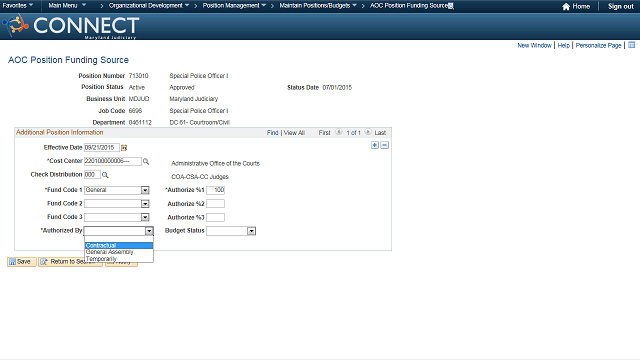640x360 pixels.
Task: Select Temporarily option in list
Action: pyautogui.click(x=119, y=259)
